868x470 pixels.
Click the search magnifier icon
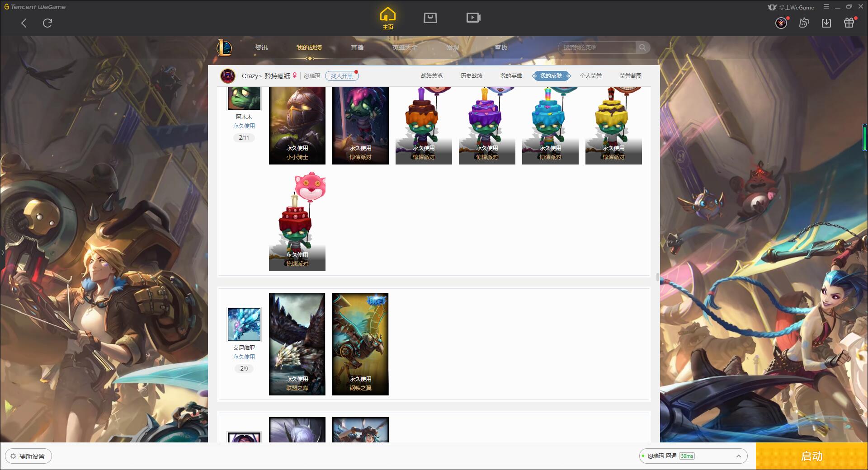[x=642, y=47]
